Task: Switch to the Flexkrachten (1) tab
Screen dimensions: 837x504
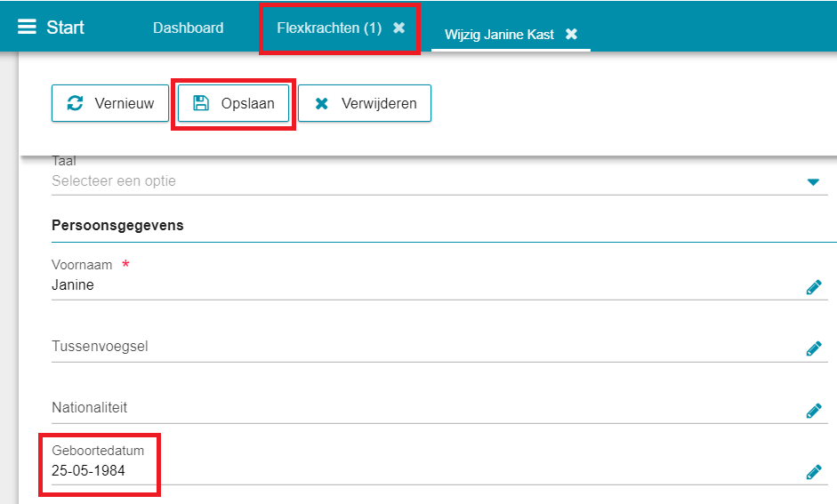Action: 329,28
